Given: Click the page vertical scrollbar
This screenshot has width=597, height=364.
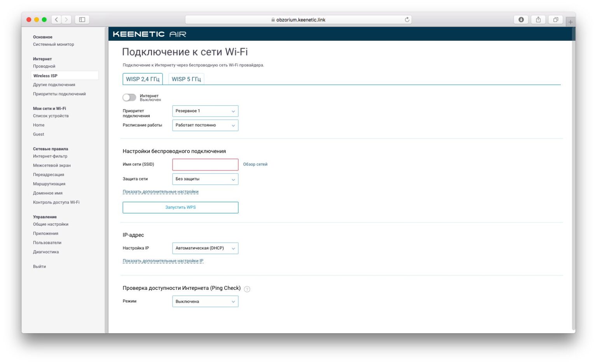Looking at the screenshot, I should click(x=573, y=179).
